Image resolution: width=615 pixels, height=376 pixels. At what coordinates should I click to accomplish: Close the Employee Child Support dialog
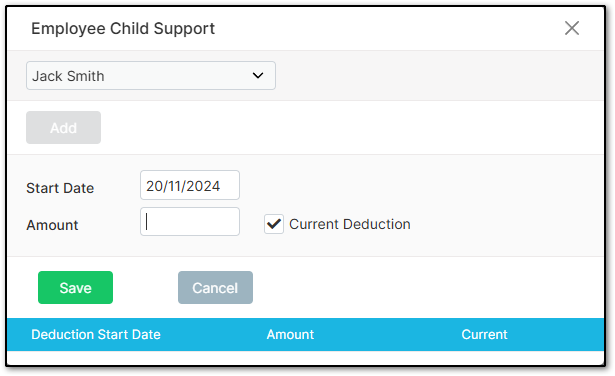(571, 28)
